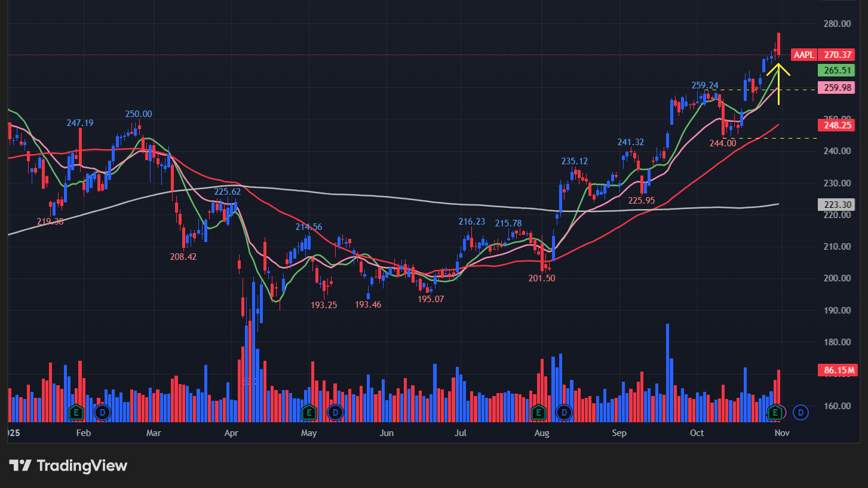Click the pink 259.98 moving average label
Image resolution: width=868 pixels, height=488 pixels.
837,88
